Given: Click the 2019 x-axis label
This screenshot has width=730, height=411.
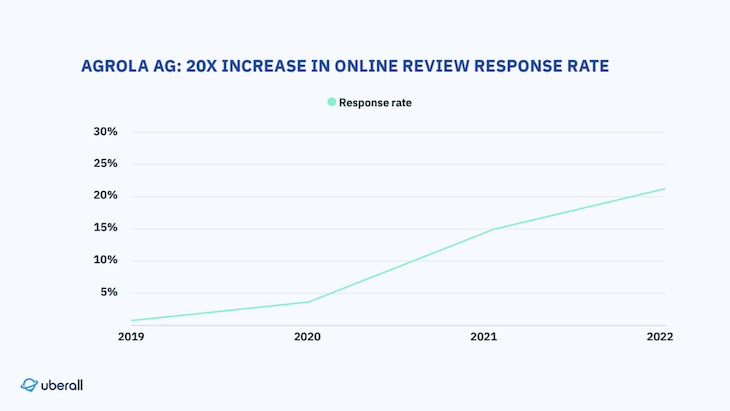Looking at the screenshot, I should (x=131, y=337).
